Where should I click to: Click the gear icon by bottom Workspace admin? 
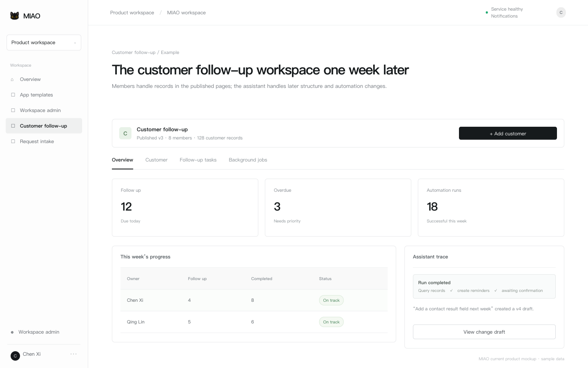tap(12, 332)
